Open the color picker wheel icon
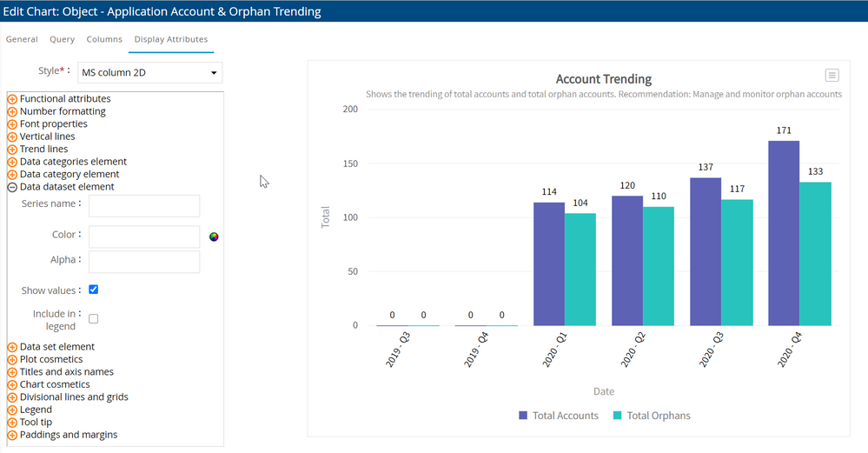868x453 pixels. [x=214, y=236]
